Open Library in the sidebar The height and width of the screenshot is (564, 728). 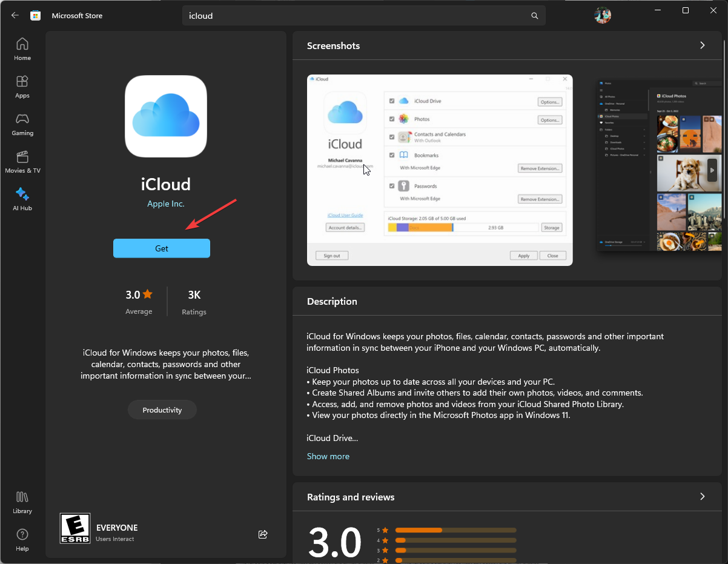(x=22, y=503)
